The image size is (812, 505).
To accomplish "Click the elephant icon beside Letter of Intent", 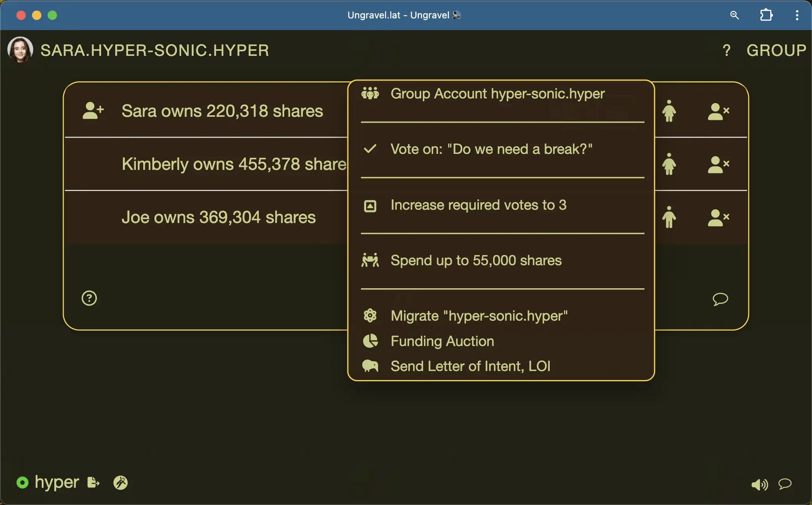I will pyautogui.click(x=370, y=366).
